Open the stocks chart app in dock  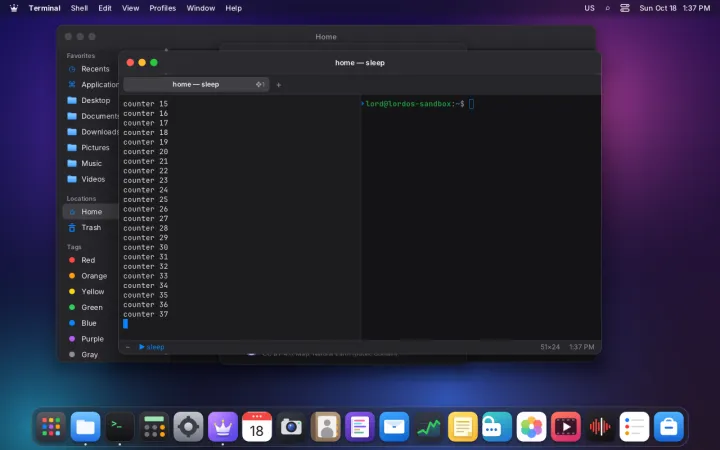[428, 427]
